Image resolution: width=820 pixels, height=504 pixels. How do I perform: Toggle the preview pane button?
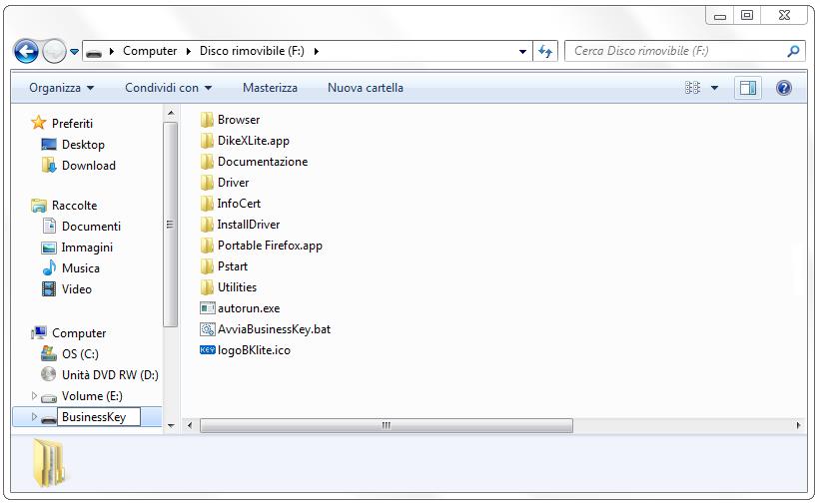coord(747,88)
